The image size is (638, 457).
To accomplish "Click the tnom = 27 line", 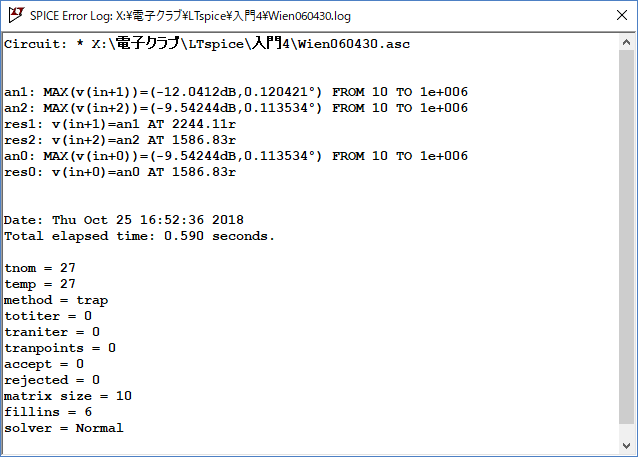I will click(x=40, y=268).
